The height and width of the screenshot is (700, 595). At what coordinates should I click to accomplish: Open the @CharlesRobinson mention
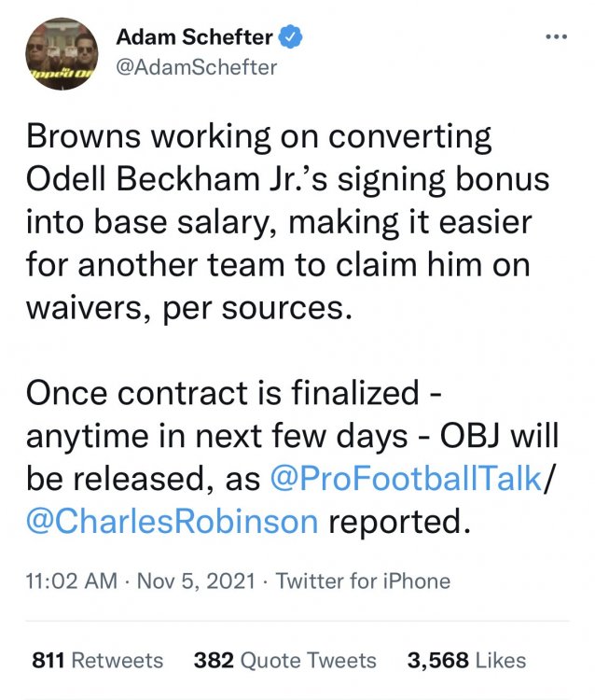click(x=173, y=521)
